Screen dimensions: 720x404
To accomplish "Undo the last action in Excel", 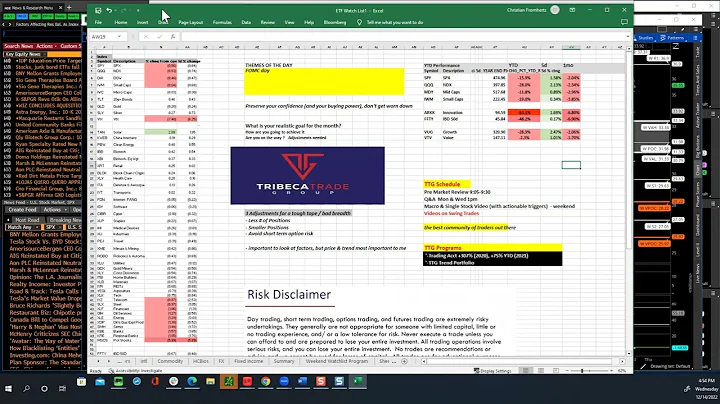I will 109,10.
